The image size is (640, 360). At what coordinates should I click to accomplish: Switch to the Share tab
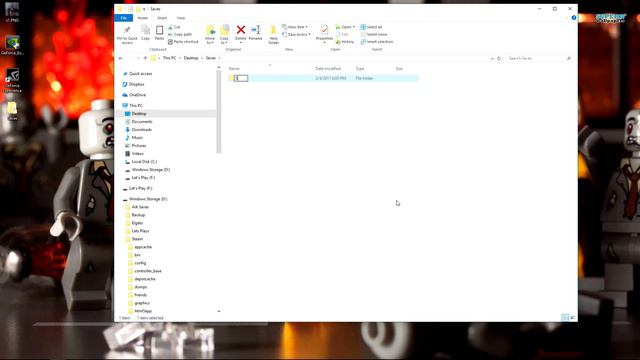[162, 18]
